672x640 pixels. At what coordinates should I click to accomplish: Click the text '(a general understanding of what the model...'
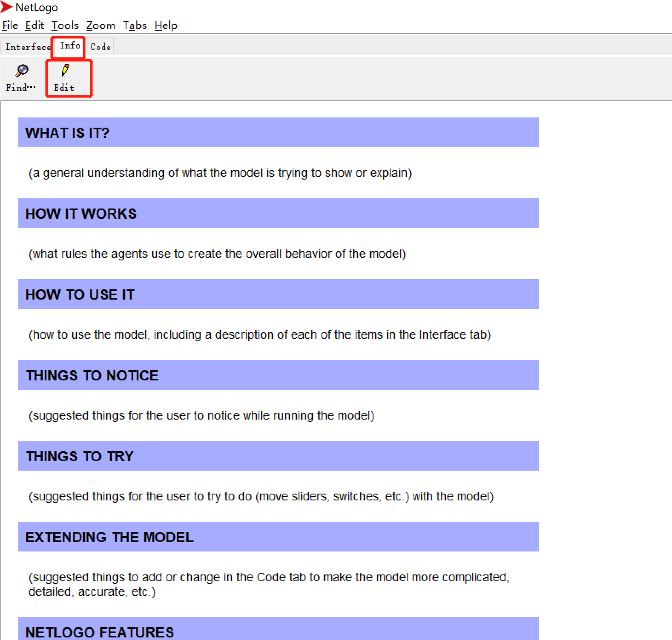(x=220, y=173)
